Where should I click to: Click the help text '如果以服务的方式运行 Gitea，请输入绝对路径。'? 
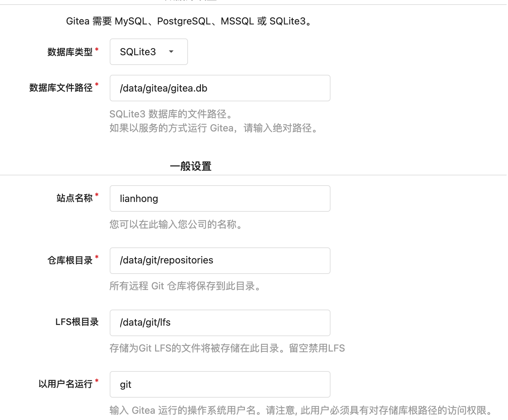214,128
